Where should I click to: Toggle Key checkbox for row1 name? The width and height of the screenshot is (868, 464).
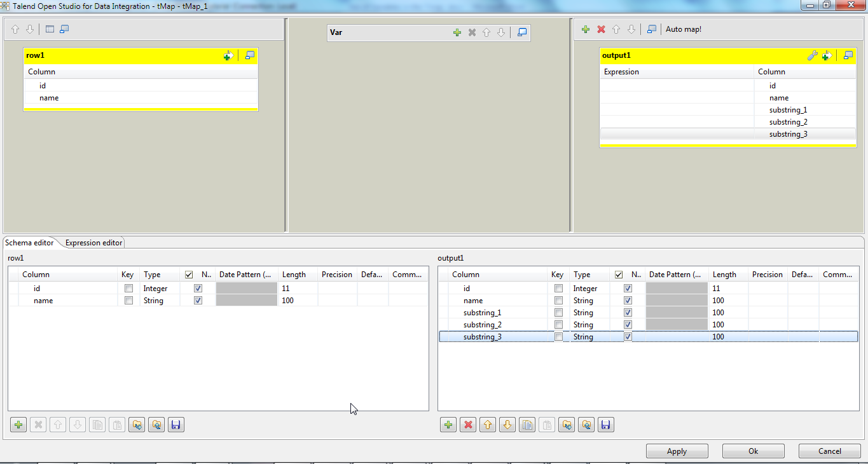click(129, 301)
